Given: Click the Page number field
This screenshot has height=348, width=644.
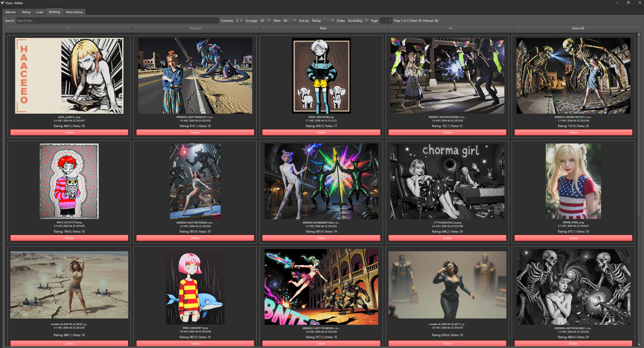Looking at the screenshot, I should pyautogui.click(x=386, y=21).
